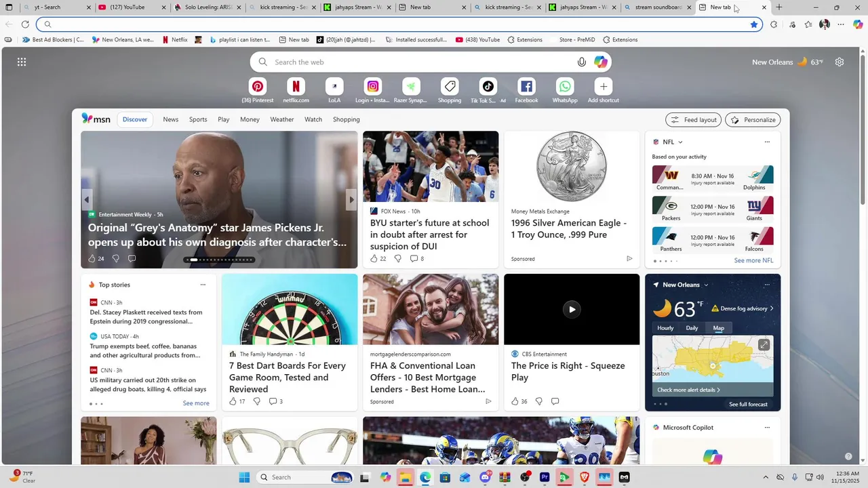Screen dimensions: 868x488
Task: Show hidden system tray icons
Action: pyautogui.click(x=766, y=477)
